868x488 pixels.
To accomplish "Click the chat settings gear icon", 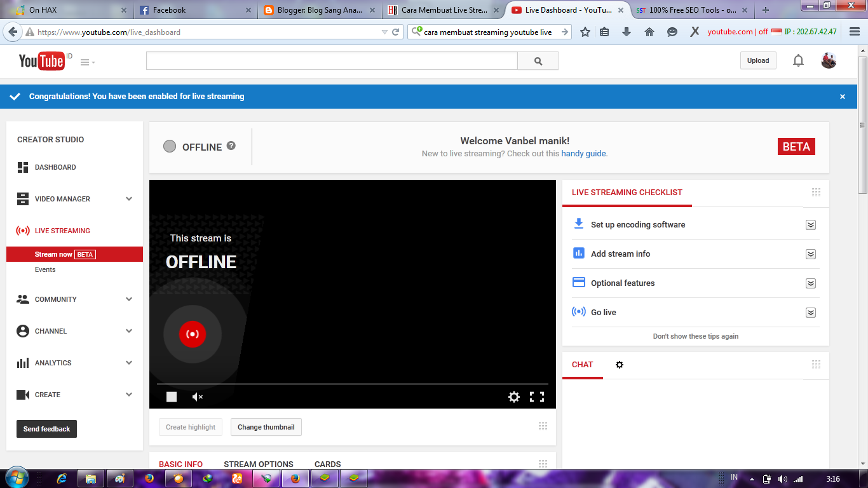I will click(x=620, y=365).
